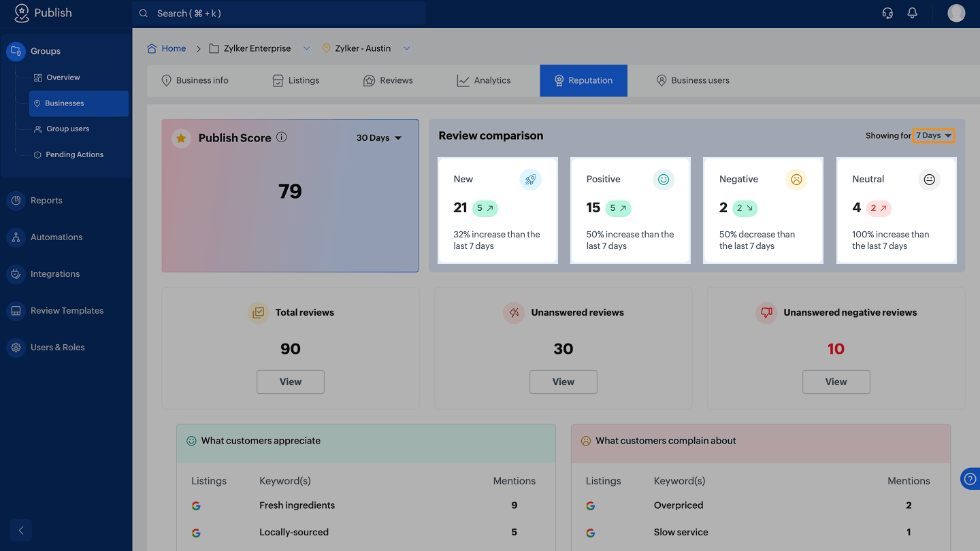Open the Listings tab

point(296,80)
